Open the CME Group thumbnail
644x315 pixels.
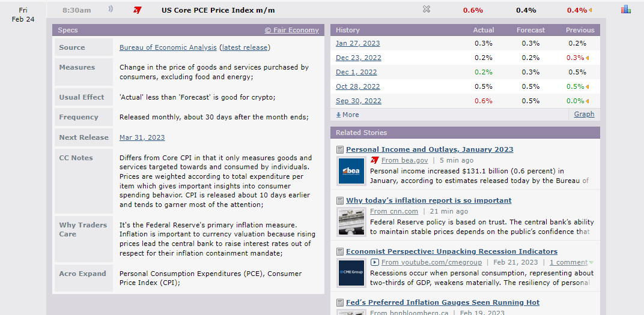[x=351, y=273]
